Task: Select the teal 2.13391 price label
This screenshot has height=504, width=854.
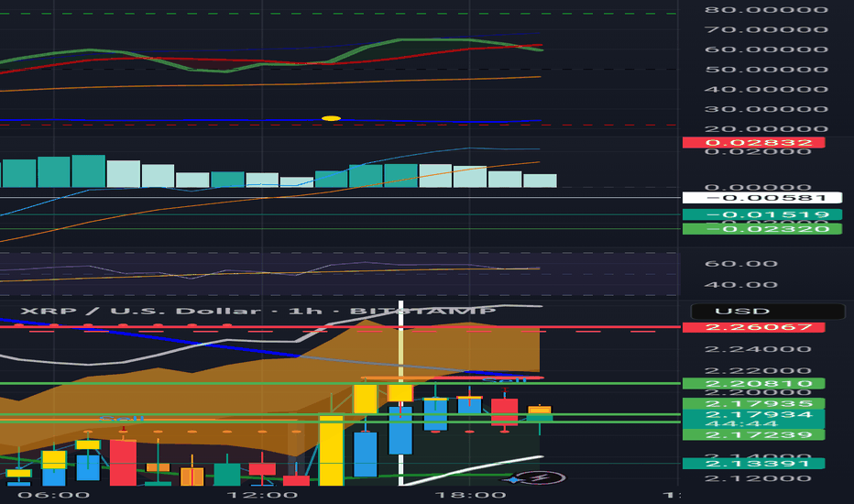Action: [x=753, y=464]
